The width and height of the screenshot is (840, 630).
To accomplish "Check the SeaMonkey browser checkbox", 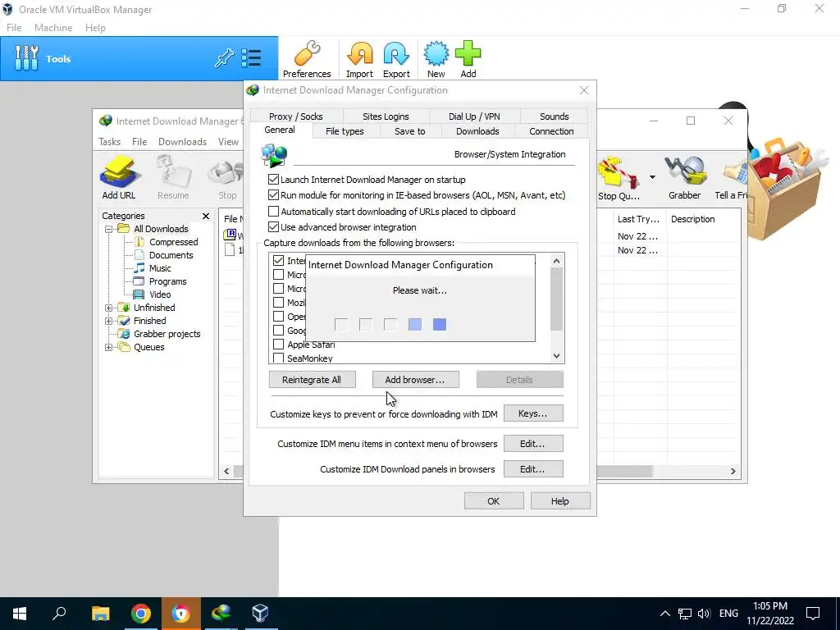I will (278, 358).
